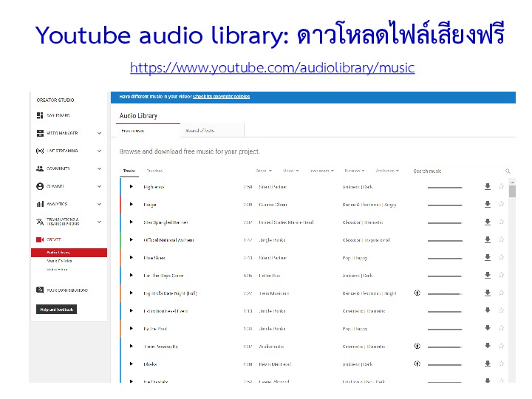Screen dimensions: 532x399
Task: Expand the Community section chevron
Action: pos(99,168)
